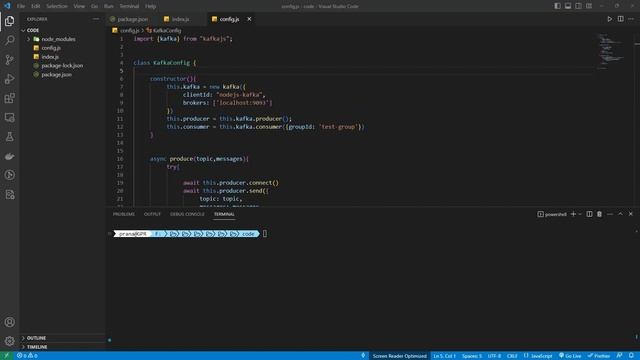Kill terminal with trash icon
The width and height of the screenshot is (640, 360).
coord(599,214)
